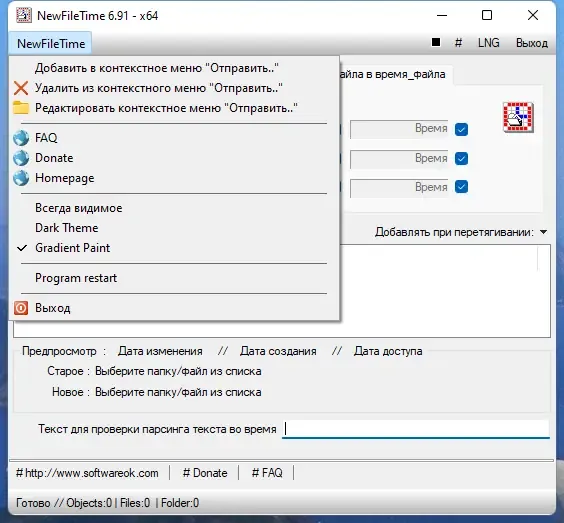Image resolution: width=564 pixels, height=523 pixels.
Task: Click the globe icon next to Donate
Action: click(21, 158)
